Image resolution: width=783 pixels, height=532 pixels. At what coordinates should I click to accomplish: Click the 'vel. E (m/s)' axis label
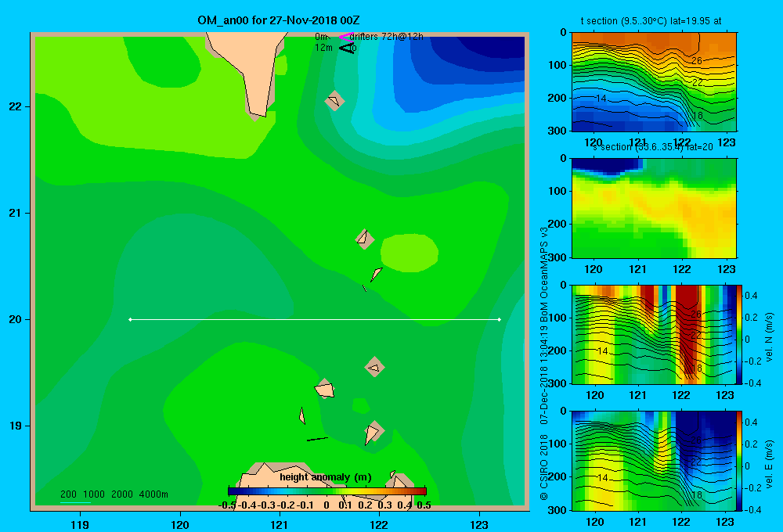click(769, 464)
